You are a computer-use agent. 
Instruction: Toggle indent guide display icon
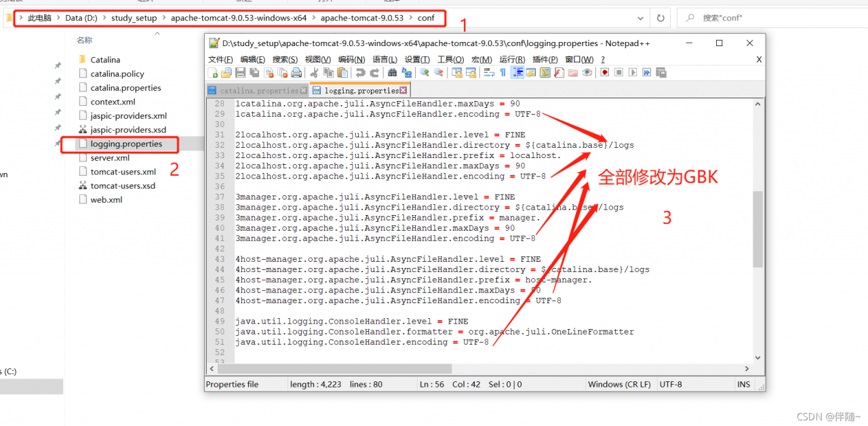(517, 73)
